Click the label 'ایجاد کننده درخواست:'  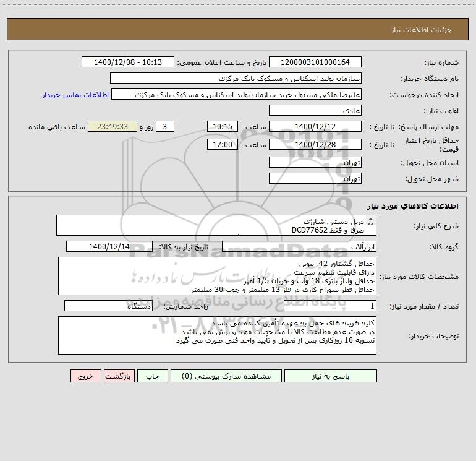pos(424,95)
